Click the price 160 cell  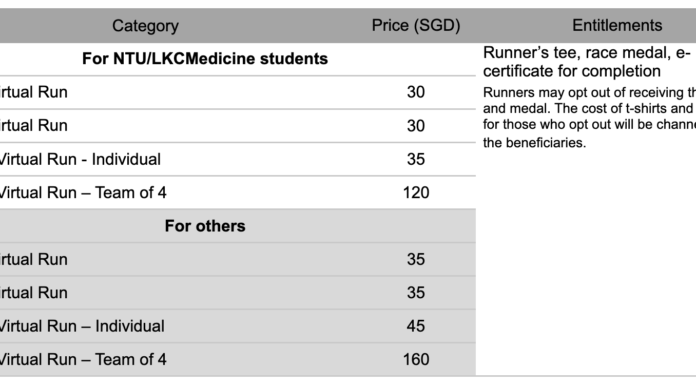tap(416, 359)
